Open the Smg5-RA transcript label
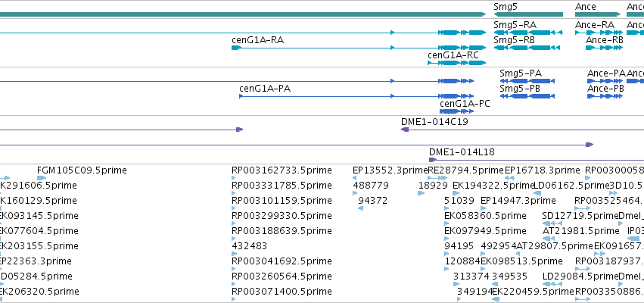 pyautogui.click(x=515, y=25)
